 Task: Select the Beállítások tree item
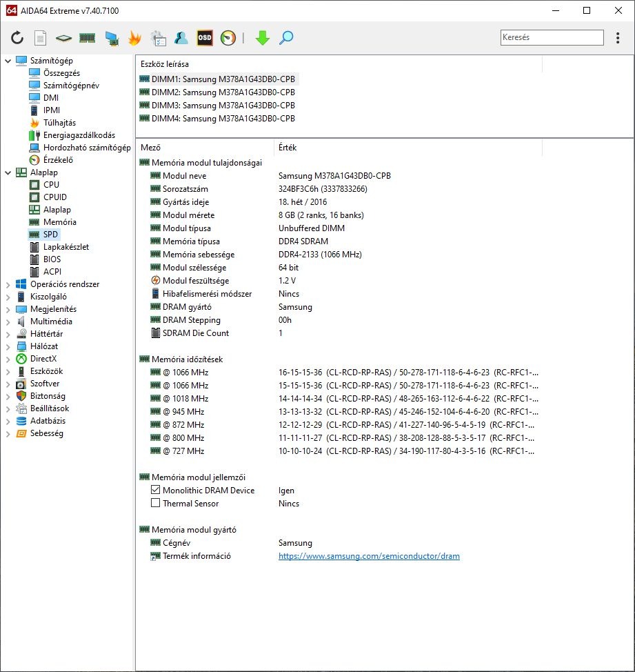click(x=49, y=408)
